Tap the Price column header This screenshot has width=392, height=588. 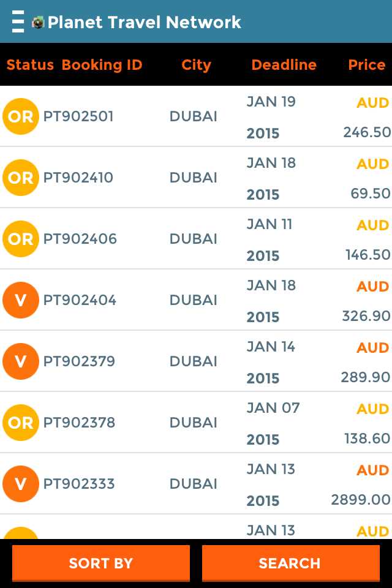click(x=366, y=65)
